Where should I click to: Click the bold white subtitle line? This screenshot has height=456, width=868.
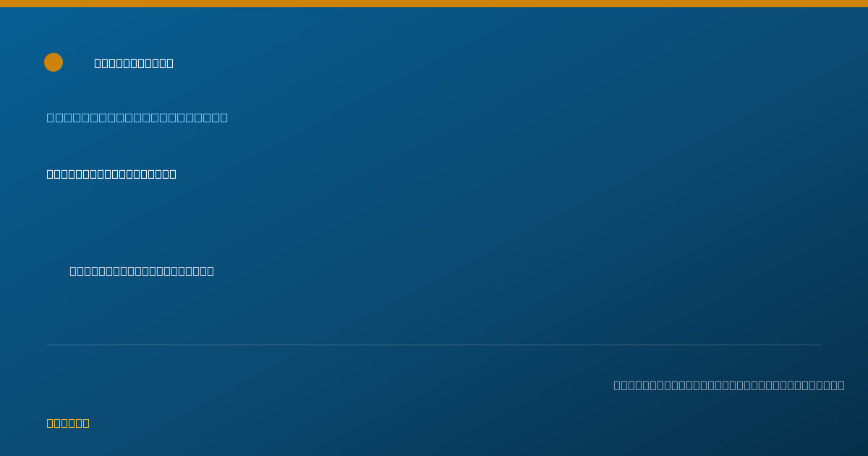point(111,174)
